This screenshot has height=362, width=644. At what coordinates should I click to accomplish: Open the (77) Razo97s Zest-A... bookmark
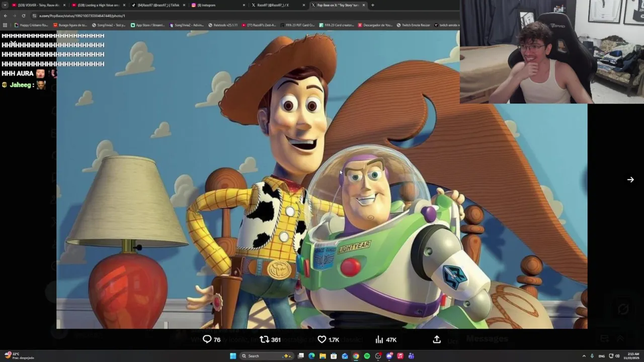(259, 25)
